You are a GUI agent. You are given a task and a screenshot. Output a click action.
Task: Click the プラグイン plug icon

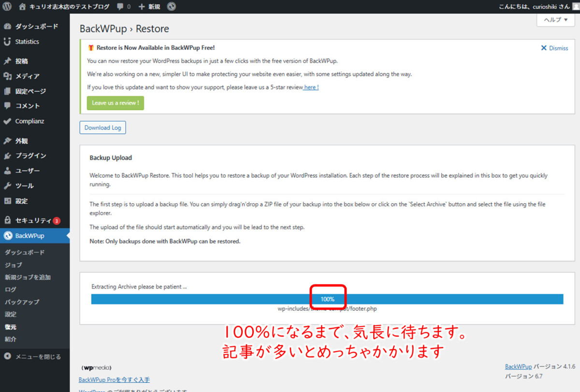tap(7, 156)
